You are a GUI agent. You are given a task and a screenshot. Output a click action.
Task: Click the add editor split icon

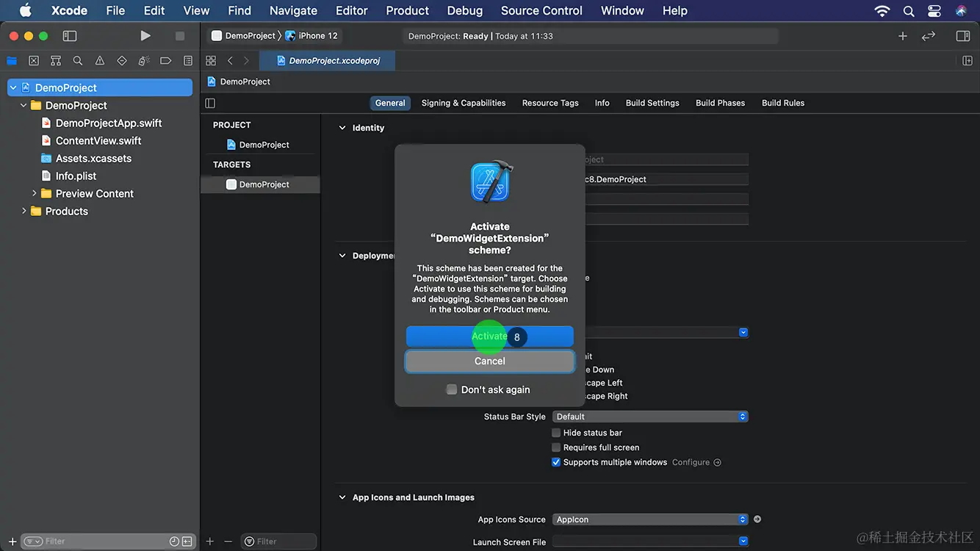(x=968, y=61)
